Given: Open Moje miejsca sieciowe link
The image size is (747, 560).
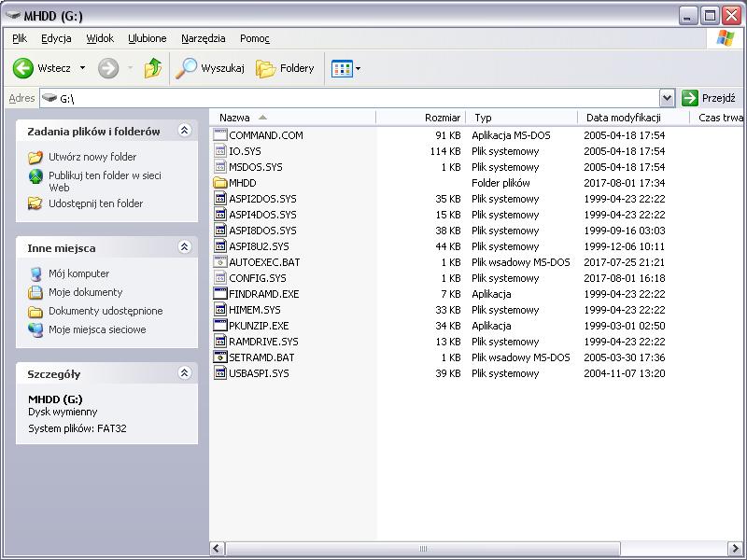Looking at the screenshot, I should click(97, 329).
